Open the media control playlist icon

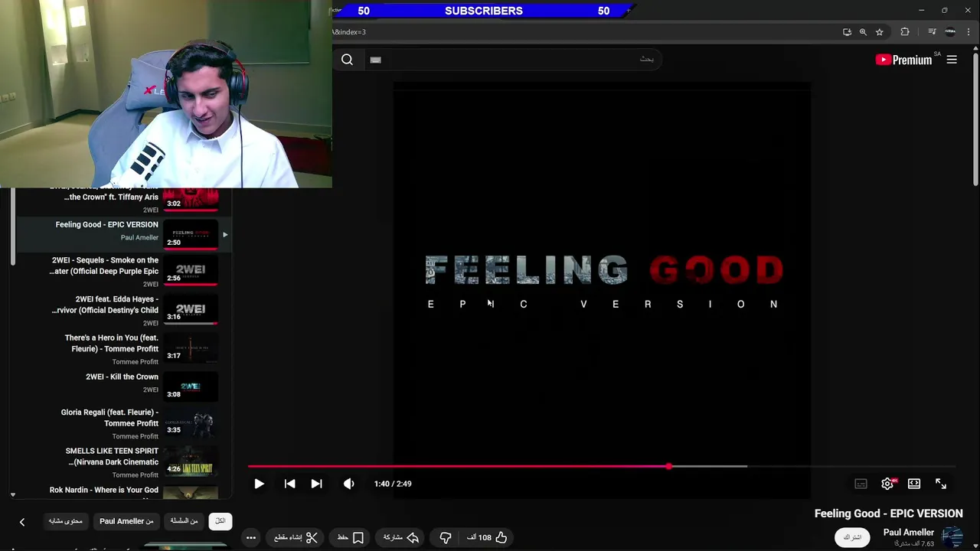coord(932,32)
